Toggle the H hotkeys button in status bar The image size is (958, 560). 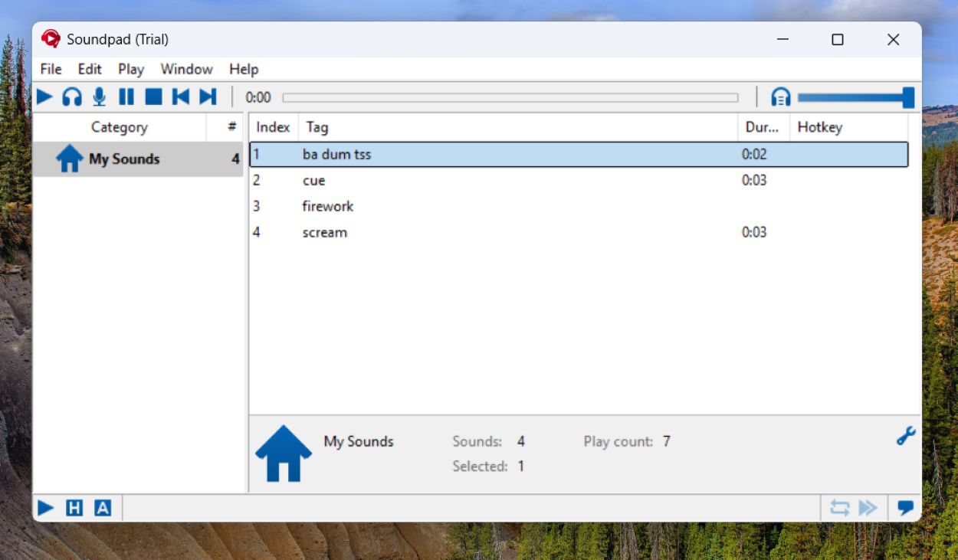coord(74,508)
